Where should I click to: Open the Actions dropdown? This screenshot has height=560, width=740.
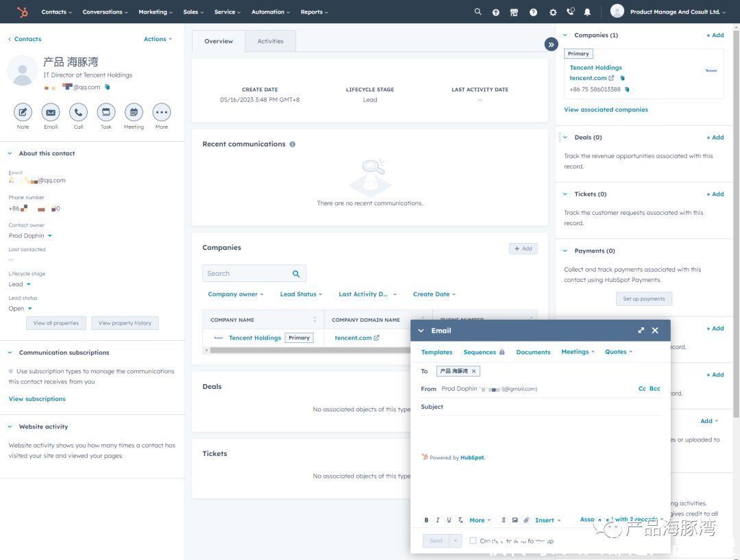tap(158, 39)
